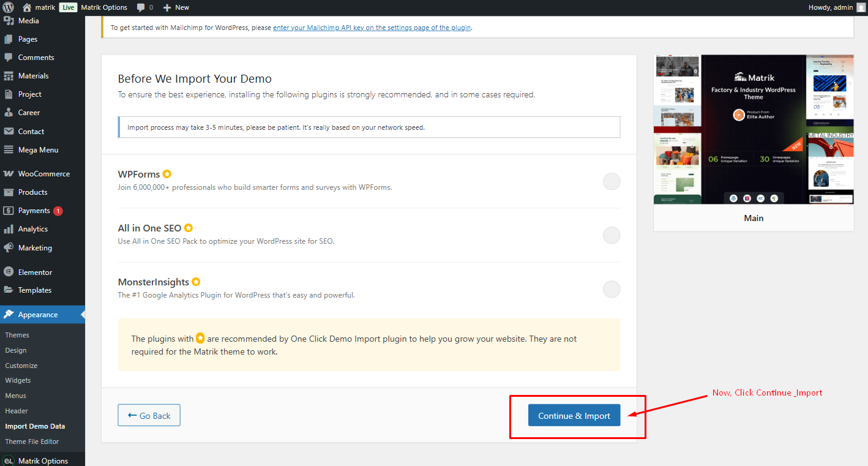Click the Marketing megaphone icon

(x=9, y=247)
